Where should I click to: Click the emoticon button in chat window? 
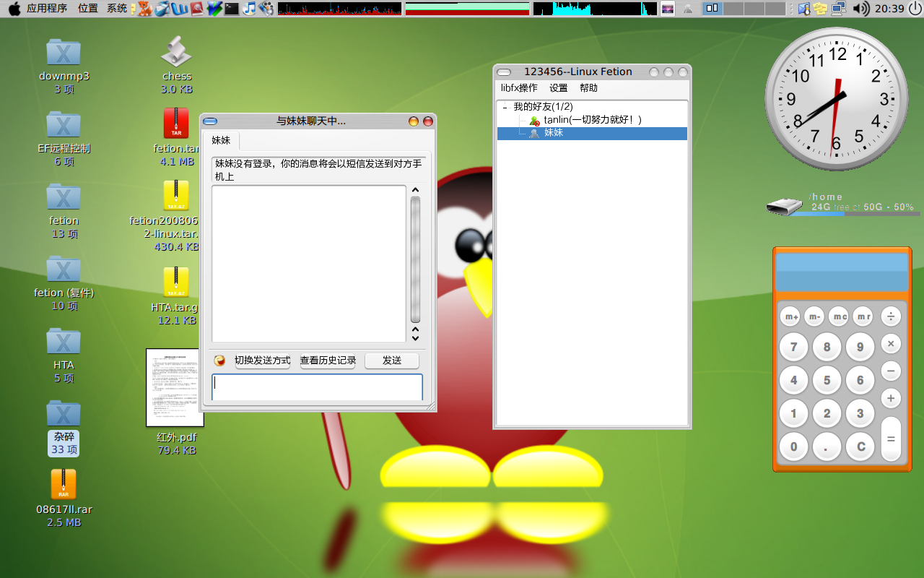(220, 361)
